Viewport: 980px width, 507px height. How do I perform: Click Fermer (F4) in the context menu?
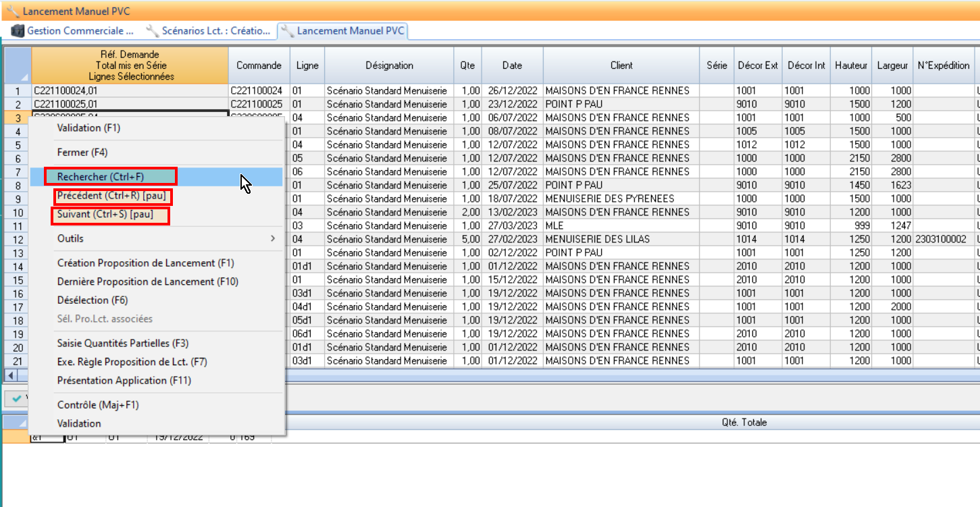(x=82, y=153)
